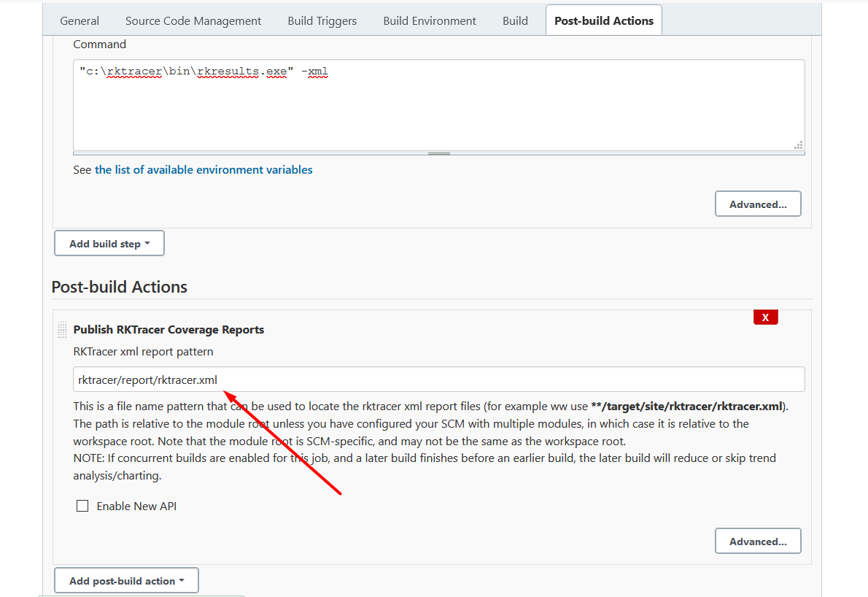This screenshot has height=597, width=868.
Task: Switch to the General tab
Action: pyautogui.click(x=80, y=20)
